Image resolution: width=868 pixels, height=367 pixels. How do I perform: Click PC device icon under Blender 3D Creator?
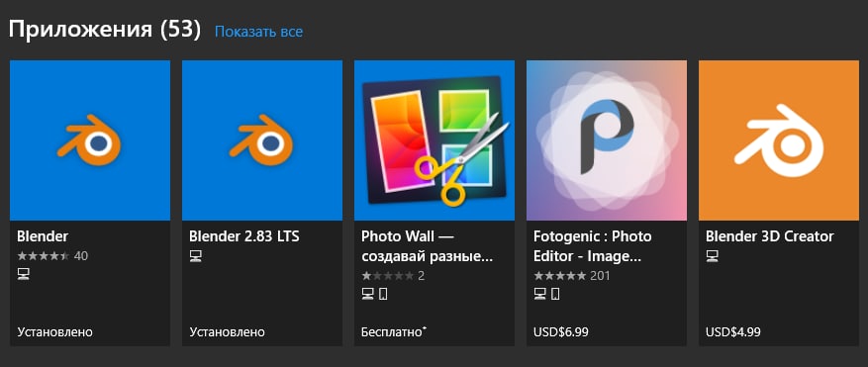pos(712,255)
